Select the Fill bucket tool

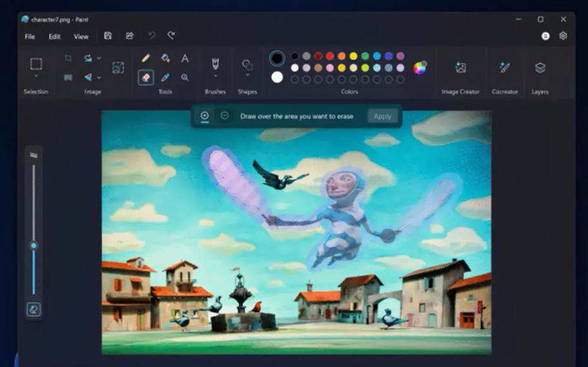click(x=165, y=58)
